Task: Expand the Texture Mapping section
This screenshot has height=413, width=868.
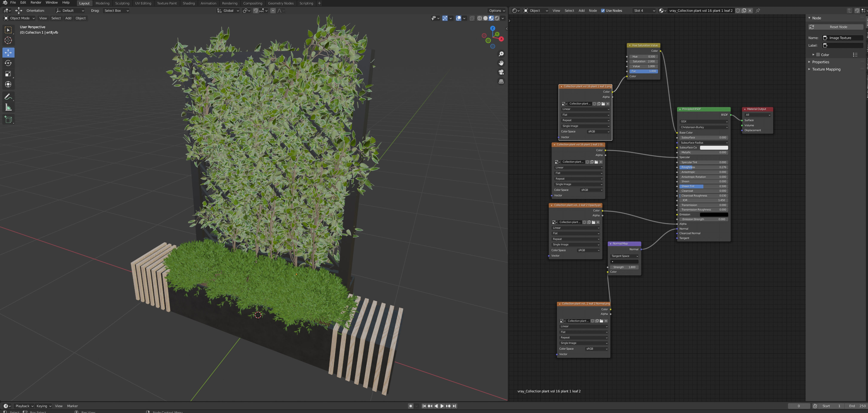Action: tap(826, 69)
